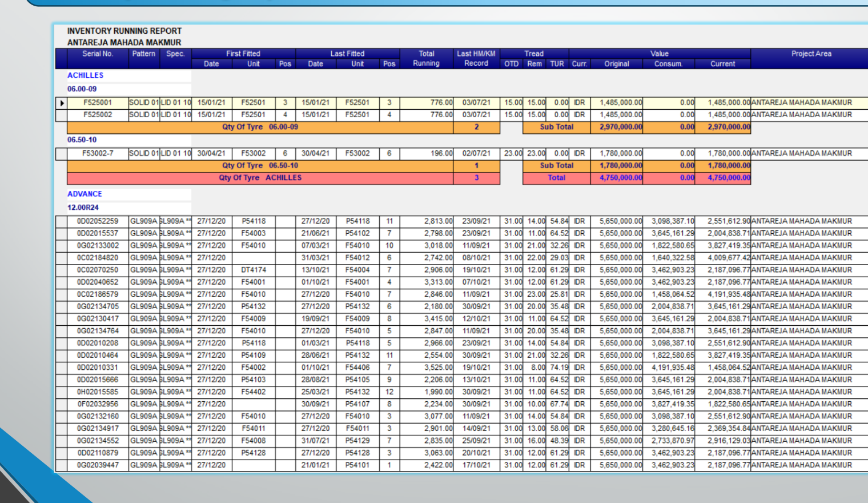Click running total 3,525.00 for 0D02010331
868x503 pixels.
(x=427, y=368)
